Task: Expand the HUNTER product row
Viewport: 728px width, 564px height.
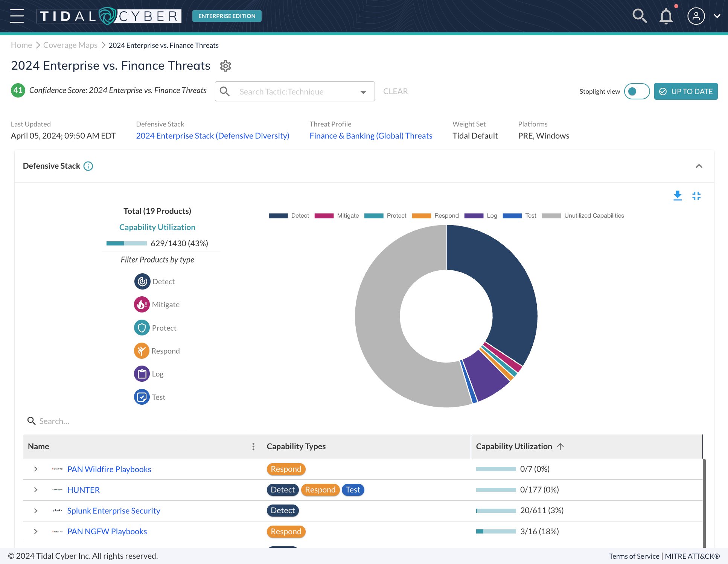Action: (x=36, y=490)
